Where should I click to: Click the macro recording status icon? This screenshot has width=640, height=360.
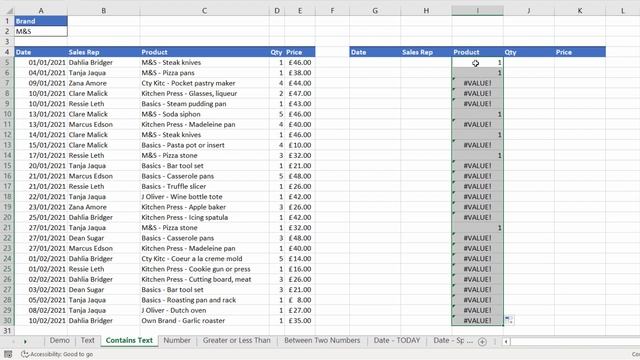coord(8,354)
